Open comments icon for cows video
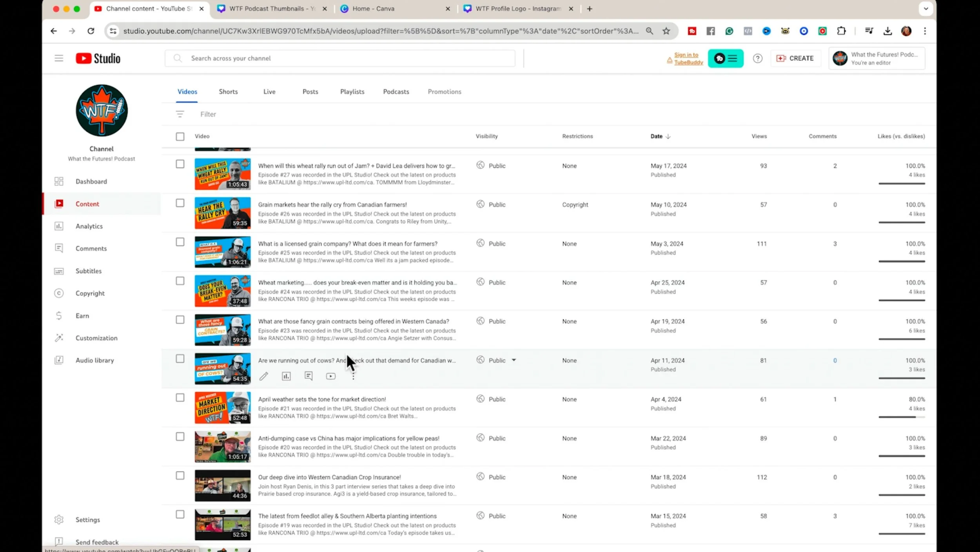Viewport: 980px width, 552px height. [x=309, y=376]
